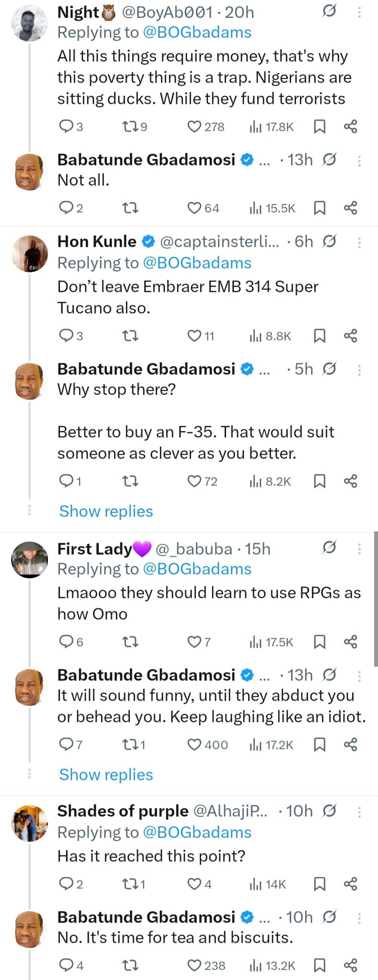Open more options on Shades of purple's tweet
The image size is (378, 980).
click(359, 812)
